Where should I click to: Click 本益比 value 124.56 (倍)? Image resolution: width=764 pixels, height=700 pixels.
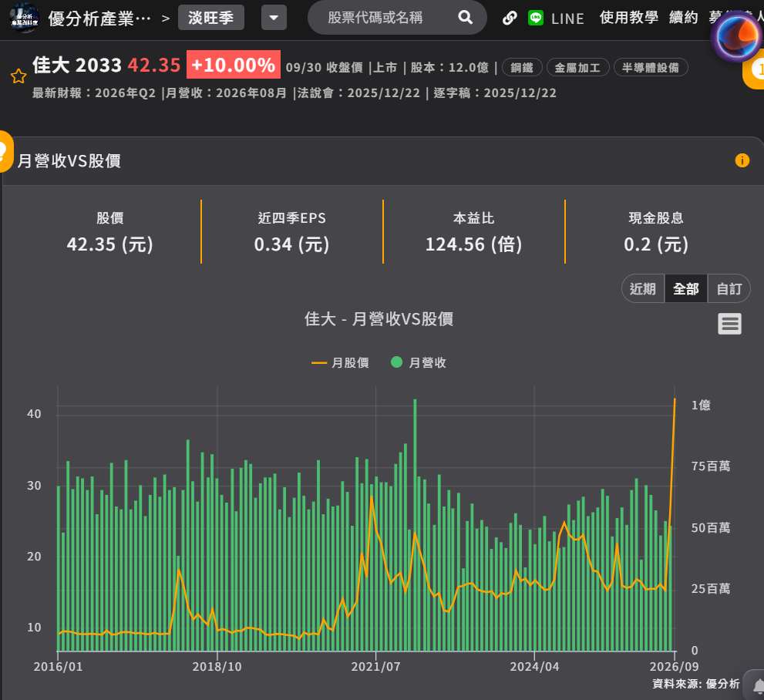[x=473, y=244]
